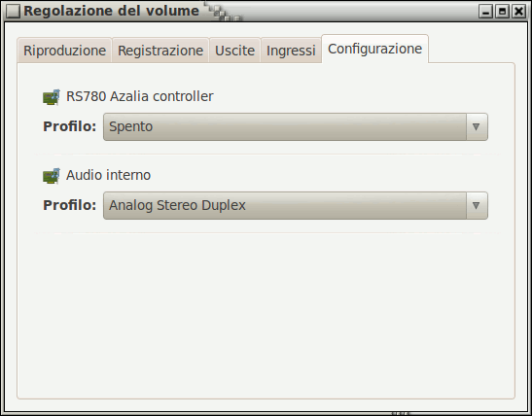Expand the arrow next to Spento
Viewport: 532px width, 416px height.
coord(476,126)
